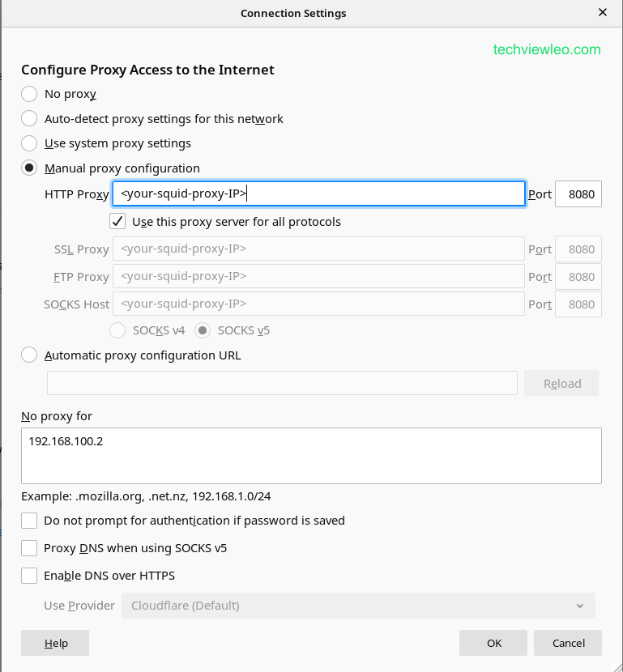623x672 pixels.
Task: Select the SOCKS v4 radio button
Action: [x=117, y=330]
